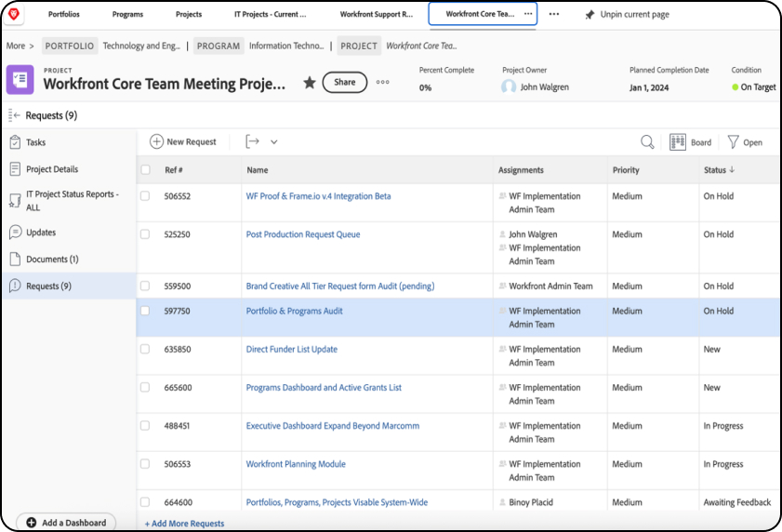Switch to Workfront Support R... tab
This screenshot has width=782, height=532.
[x=377, y=14]
